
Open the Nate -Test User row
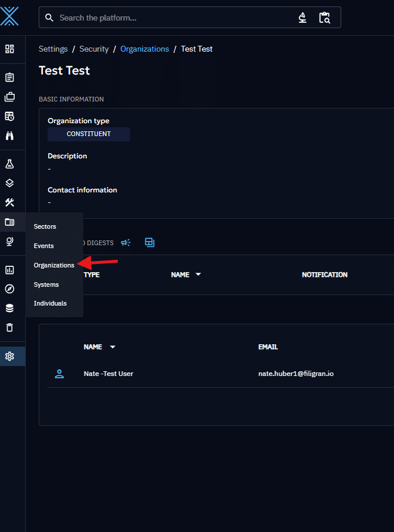(x=108, y=374)
